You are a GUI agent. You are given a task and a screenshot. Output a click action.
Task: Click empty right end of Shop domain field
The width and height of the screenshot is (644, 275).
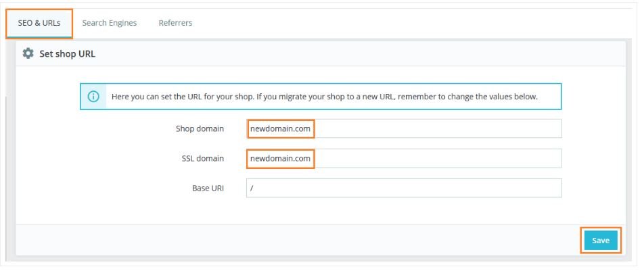pyautogui.click(x=528, y=128)
